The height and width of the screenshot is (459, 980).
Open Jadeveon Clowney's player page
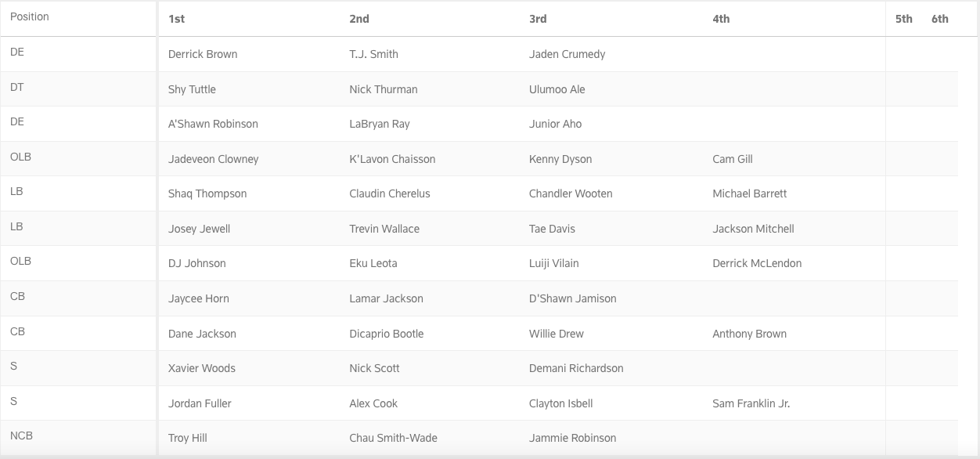click(x=213, y=159)
